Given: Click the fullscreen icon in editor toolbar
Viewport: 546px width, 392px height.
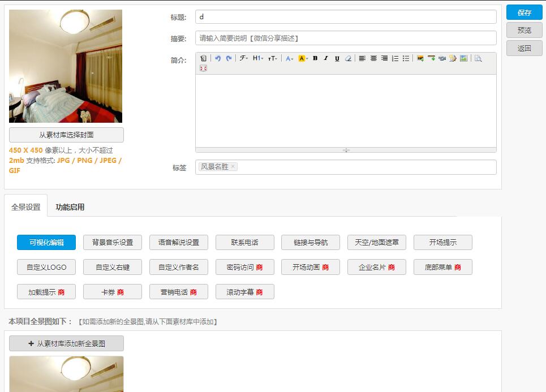Looking at the screenshot, I should 203,68.
